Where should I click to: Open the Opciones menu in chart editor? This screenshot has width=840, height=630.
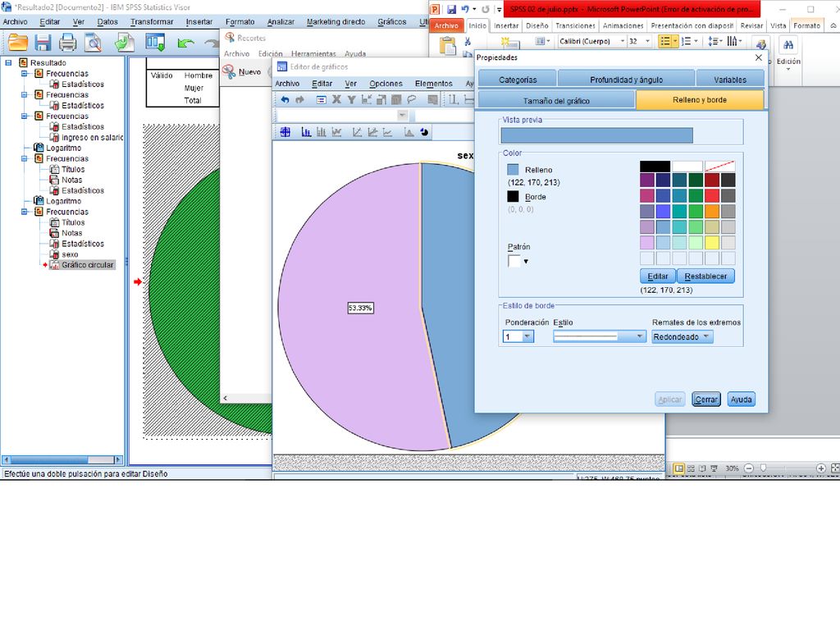(x=386, y=84)
